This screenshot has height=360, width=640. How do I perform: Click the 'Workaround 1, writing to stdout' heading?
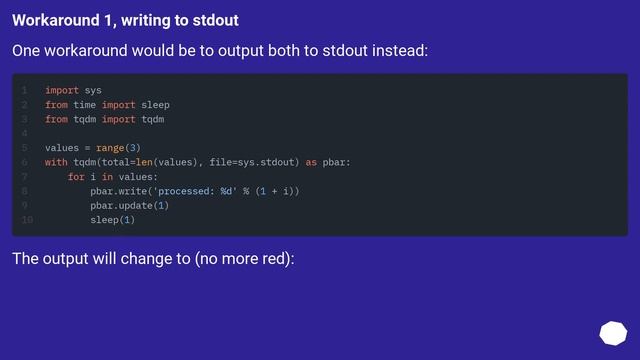125,20
